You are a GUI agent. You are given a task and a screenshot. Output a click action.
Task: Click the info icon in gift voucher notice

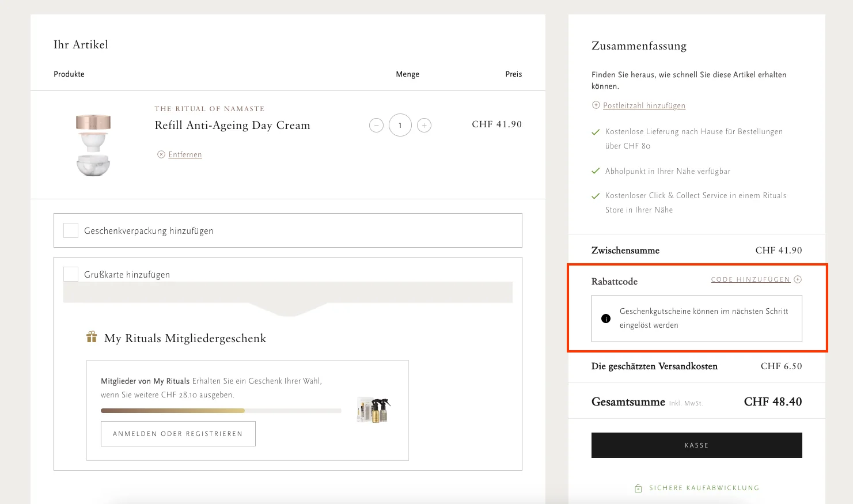[x=606, y=319]
